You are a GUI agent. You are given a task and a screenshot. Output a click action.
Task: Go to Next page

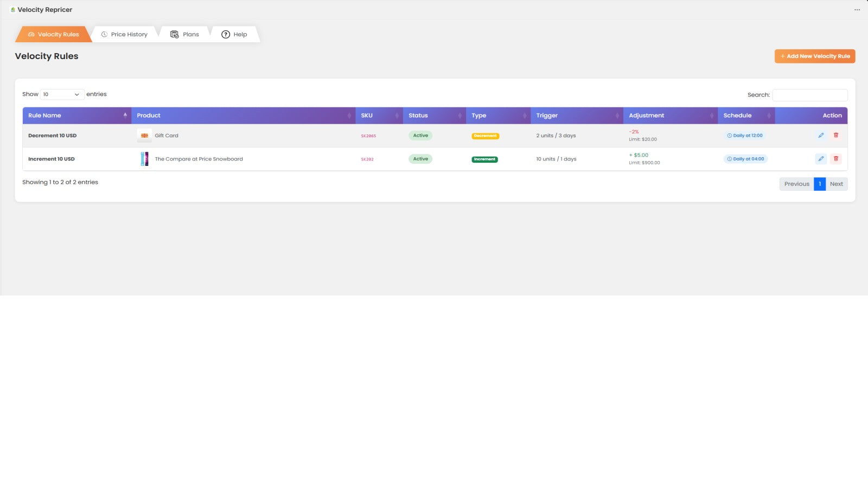pos(837,184)
